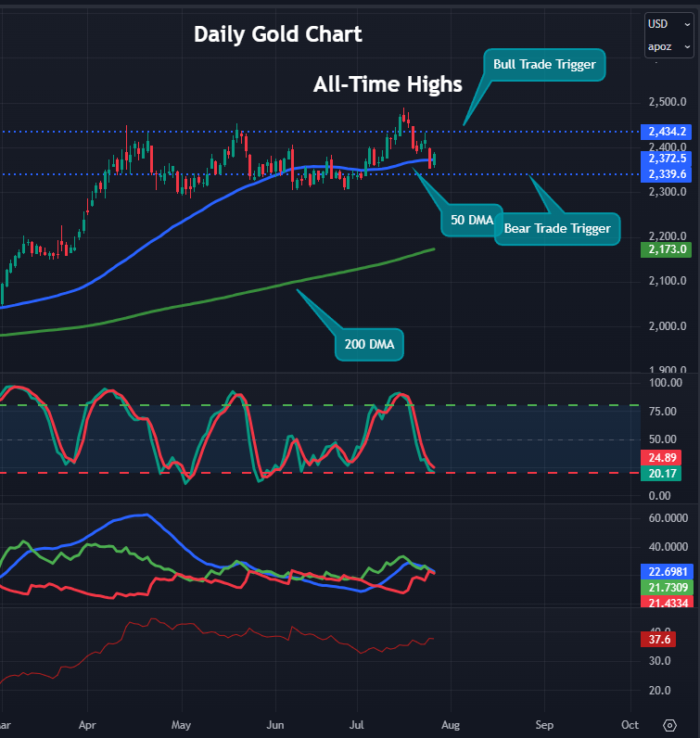Click the 2,434.2 price axis label
This screenshot has height=738, width=700.
tap(667, 132)
